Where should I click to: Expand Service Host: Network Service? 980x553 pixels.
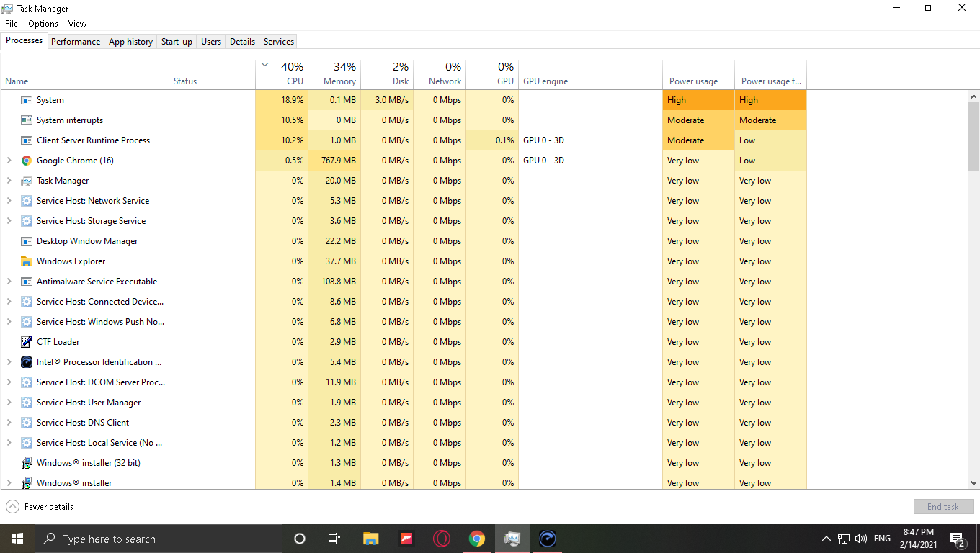click(9, 201)
